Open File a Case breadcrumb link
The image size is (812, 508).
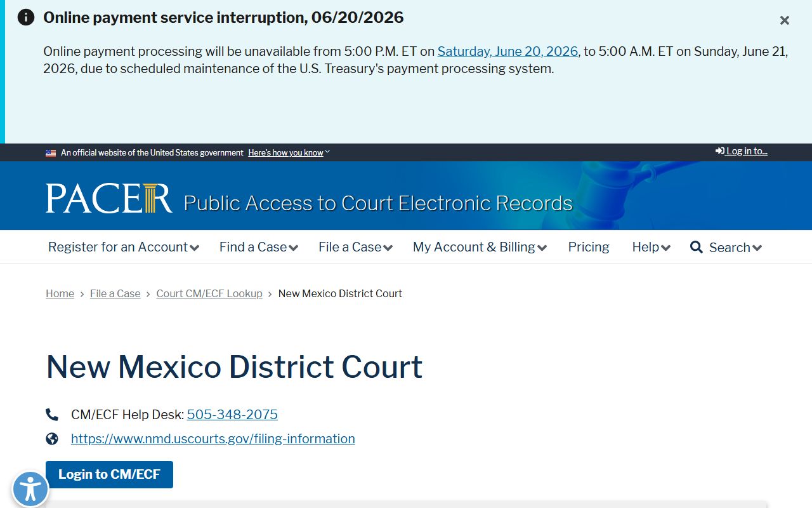115,293
